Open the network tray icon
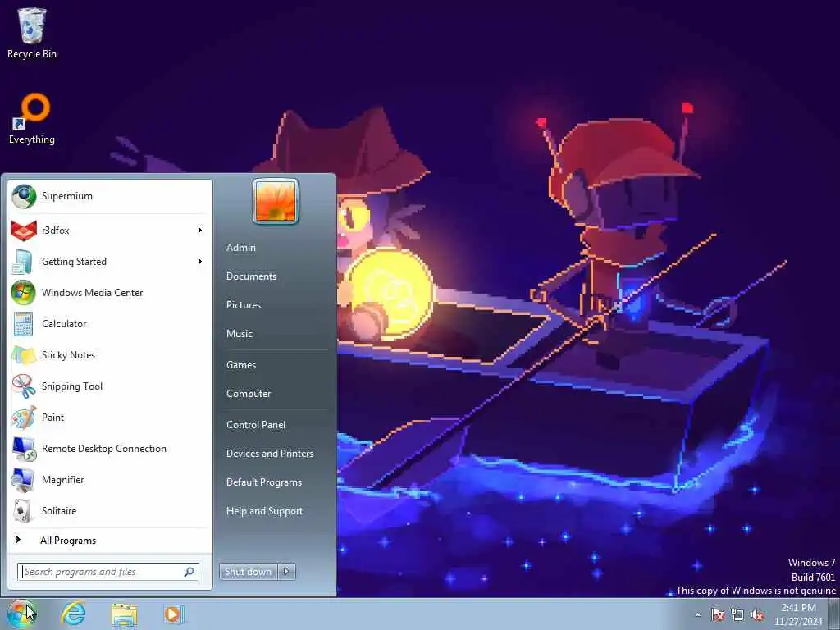Viewport: 840px width, 630px height. 737,615
